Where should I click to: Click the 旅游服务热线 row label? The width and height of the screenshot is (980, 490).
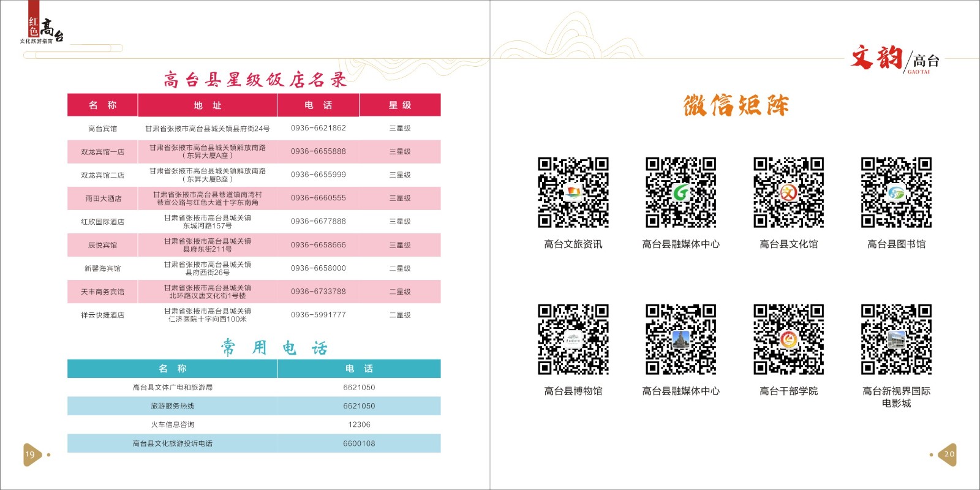coord(173,406)
